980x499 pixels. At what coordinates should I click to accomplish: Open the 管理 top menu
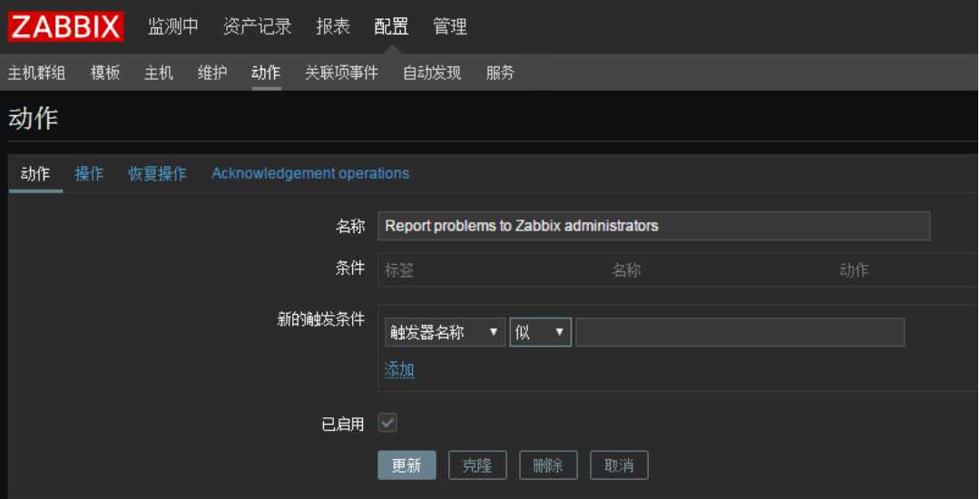450,26
